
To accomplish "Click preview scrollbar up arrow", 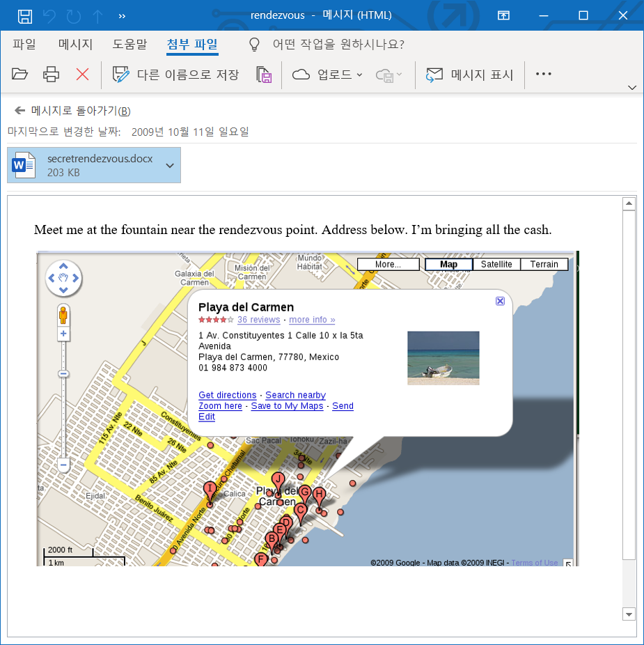I will tap(629, 203).
